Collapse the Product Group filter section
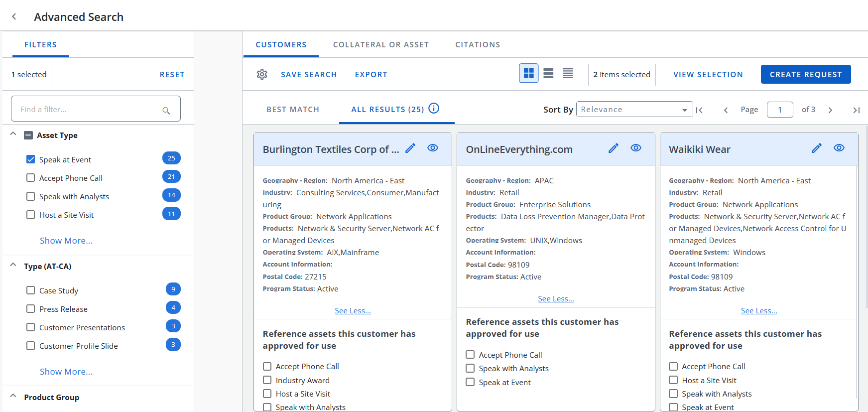 [13, 396]
